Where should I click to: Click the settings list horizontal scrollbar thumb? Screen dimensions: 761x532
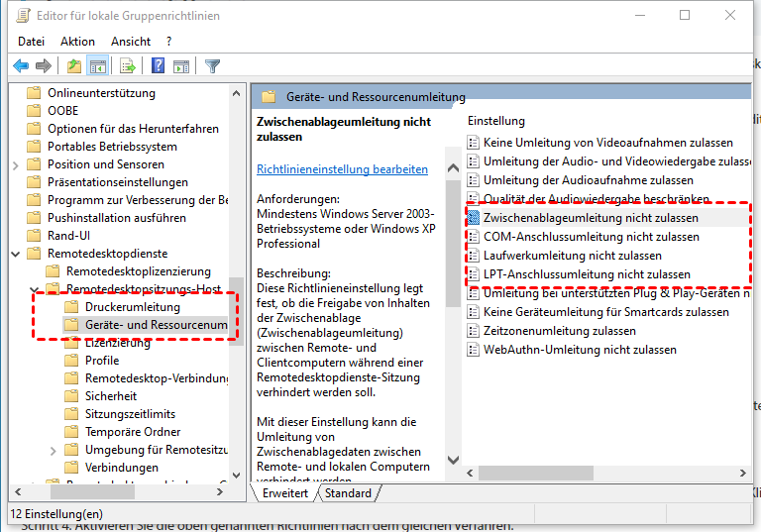point(536,473)
